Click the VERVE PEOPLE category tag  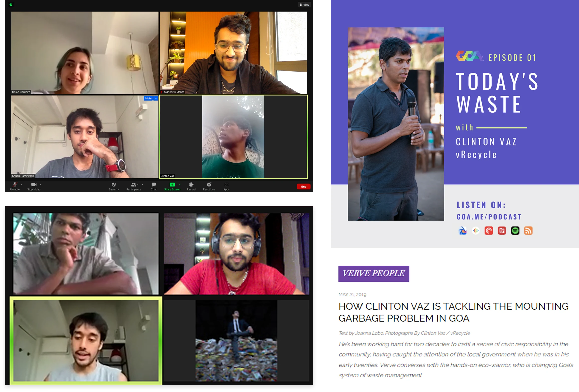(x=374, y=274)
